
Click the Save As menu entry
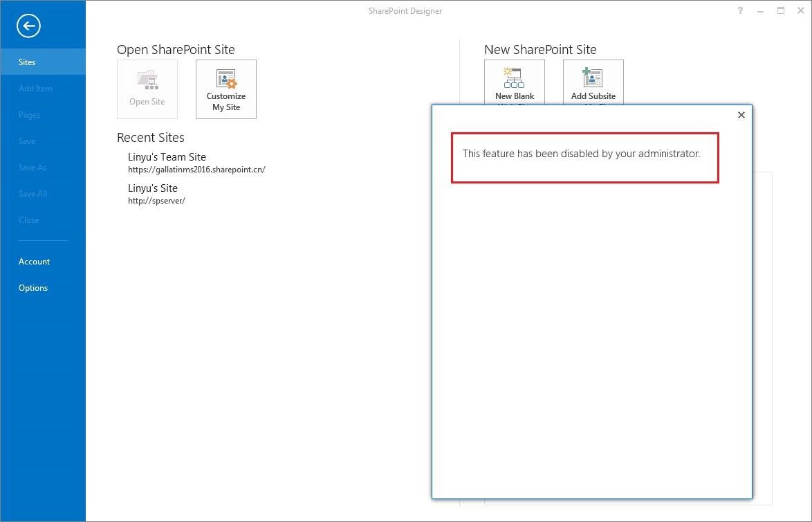[x=42, y=168]
